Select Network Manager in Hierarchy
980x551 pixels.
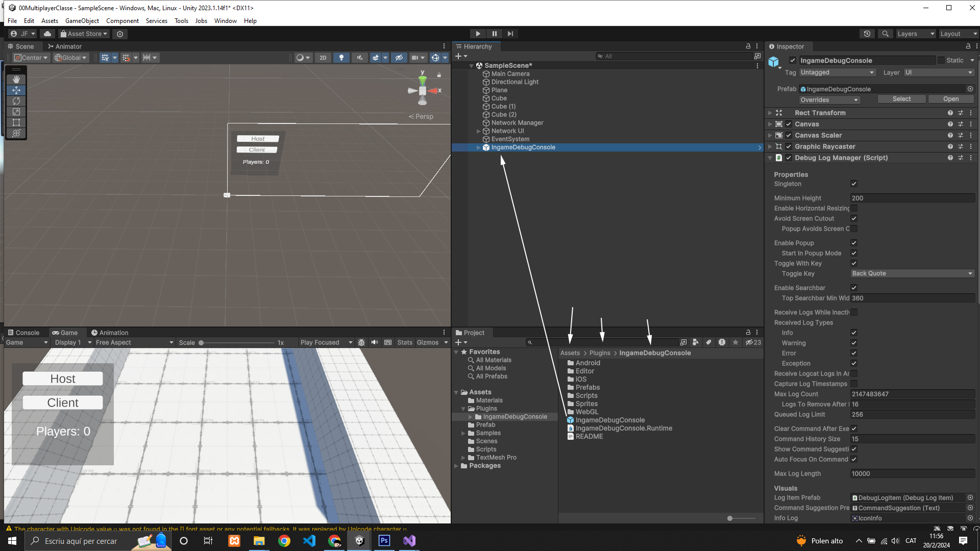coord(517,123)
